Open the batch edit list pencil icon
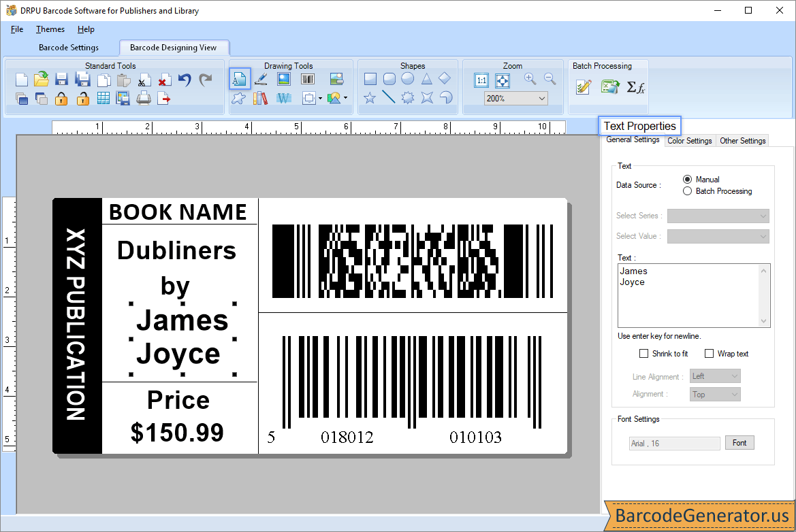Screen dimensions: 796x532 [x=584, y=87]
